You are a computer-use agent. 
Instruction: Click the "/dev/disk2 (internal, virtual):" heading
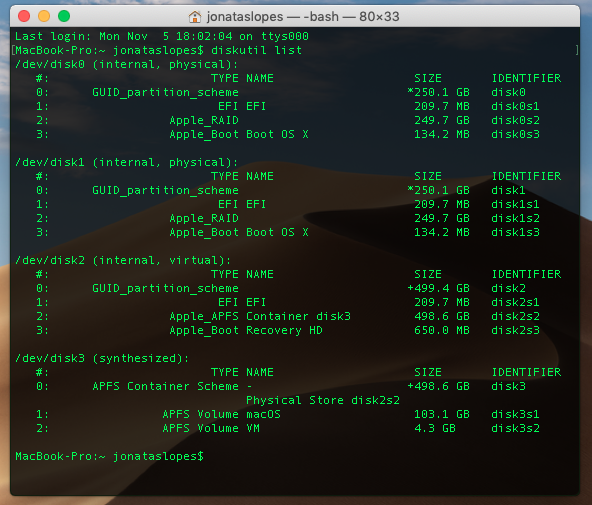tap(123, 260)
